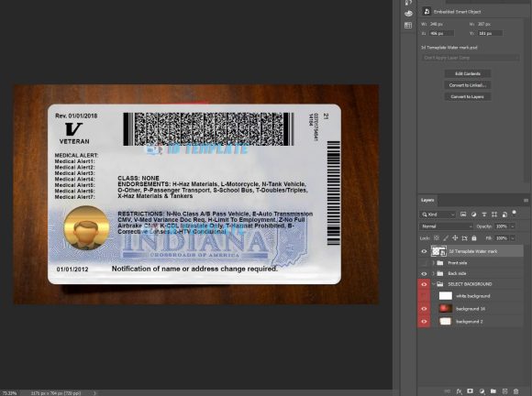This screenshot has height=396, width=532.
Task: Click the delete layer trash icon
Action: click(515, 391)
